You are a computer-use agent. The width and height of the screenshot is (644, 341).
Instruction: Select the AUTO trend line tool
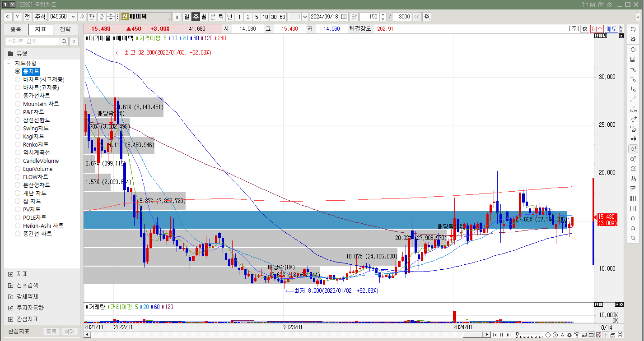(x=633, y=110)
